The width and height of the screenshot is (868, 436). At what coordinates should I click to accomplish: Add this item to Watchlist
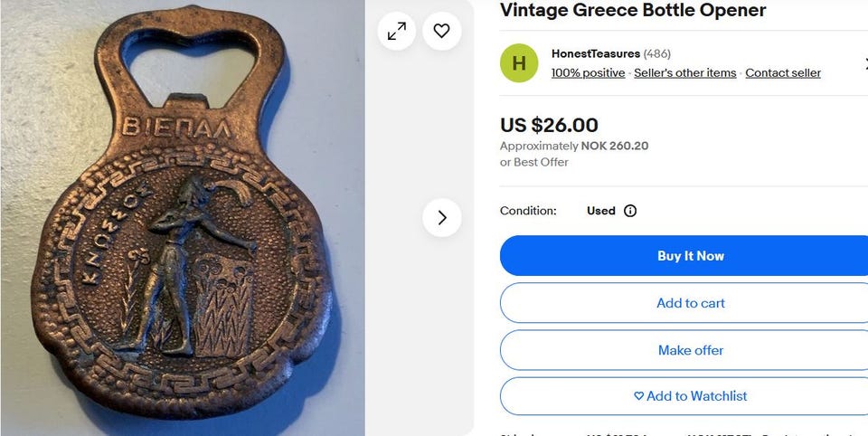pos(691,396)
